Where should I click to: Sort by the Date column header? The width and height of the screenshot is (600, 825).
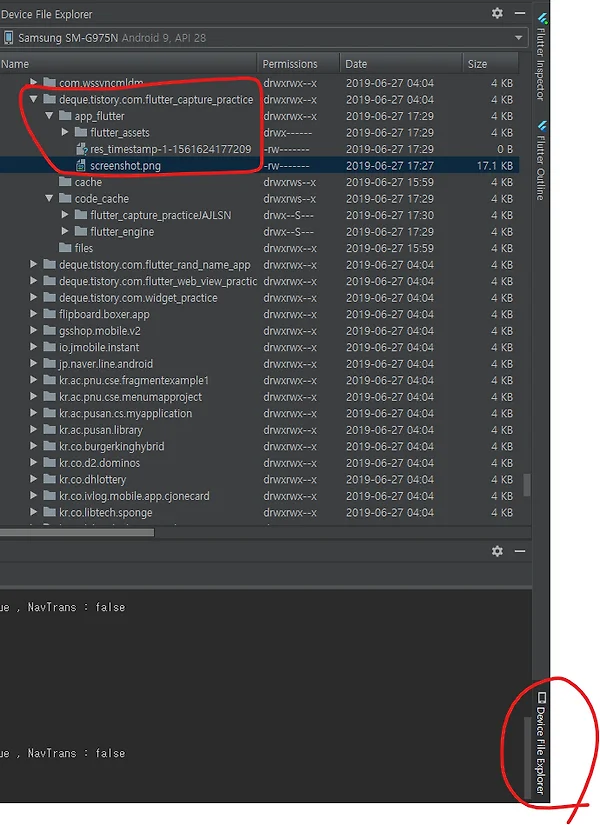tap(401, 64)
